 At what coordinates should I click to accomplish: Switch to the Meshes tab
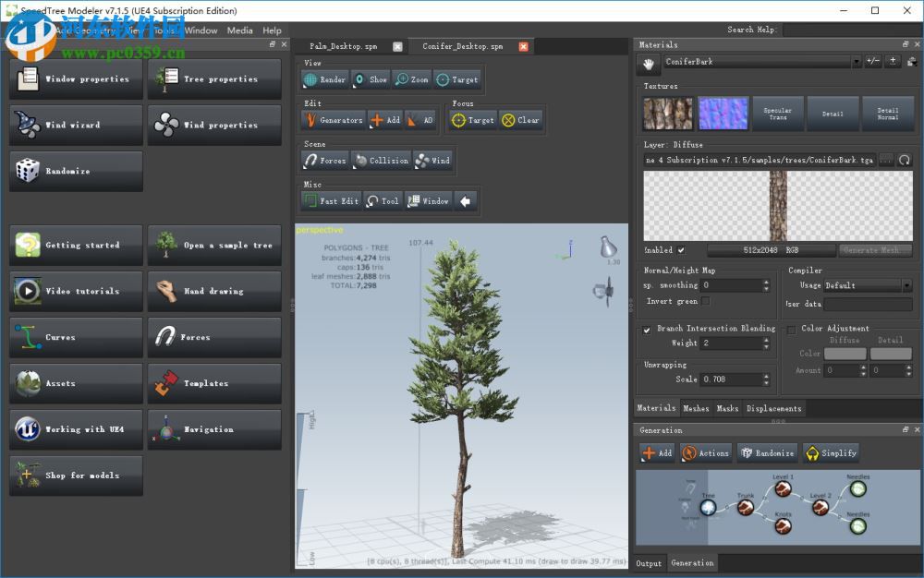pos(697,407)
